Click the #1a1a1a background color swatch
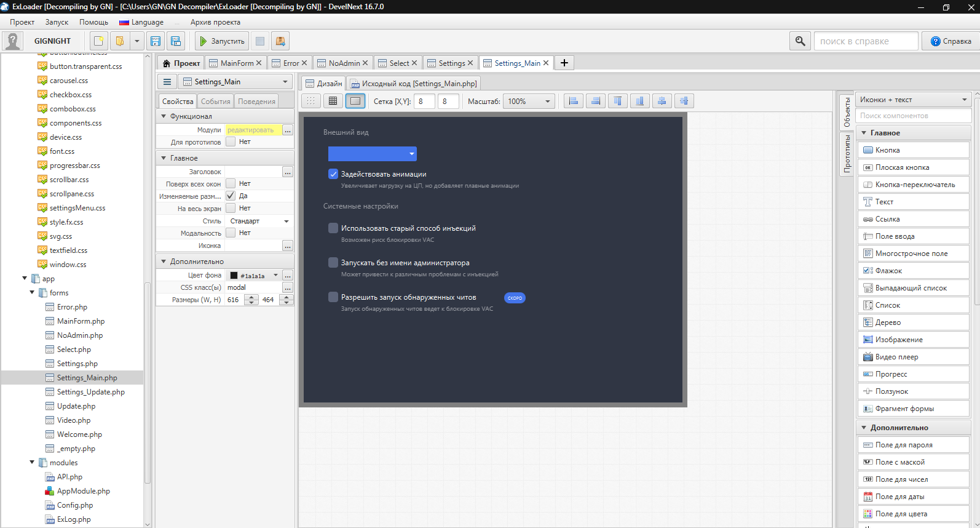Screen dimensions: 980x528 coord(234,275)
